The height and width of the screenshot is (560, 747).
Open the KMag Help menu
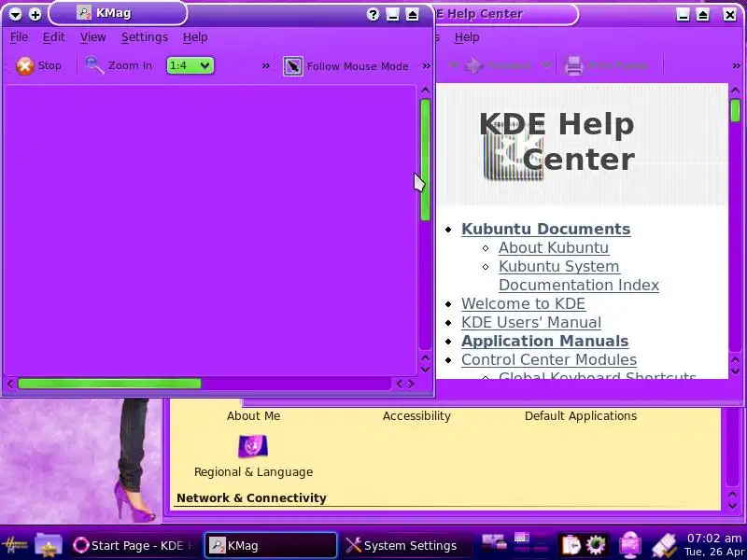click(195, 37)
